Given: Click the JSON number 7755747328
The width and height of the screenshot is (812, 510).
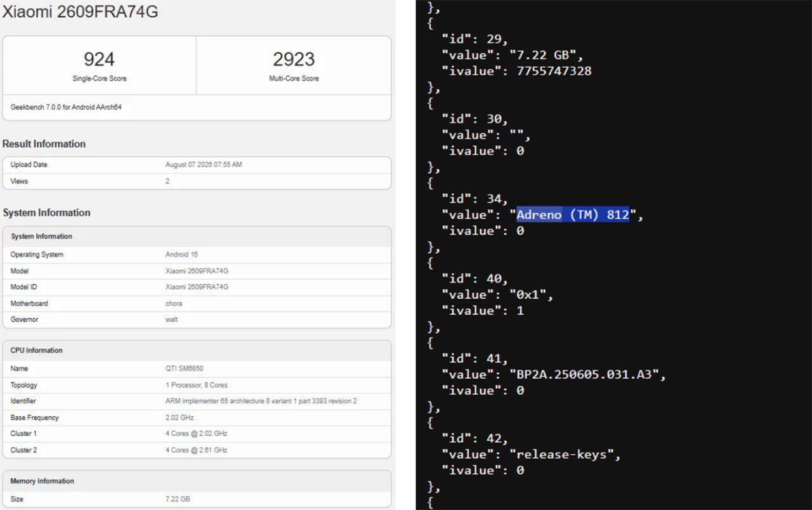Looking at the screenshot, I should click(554, 71).
